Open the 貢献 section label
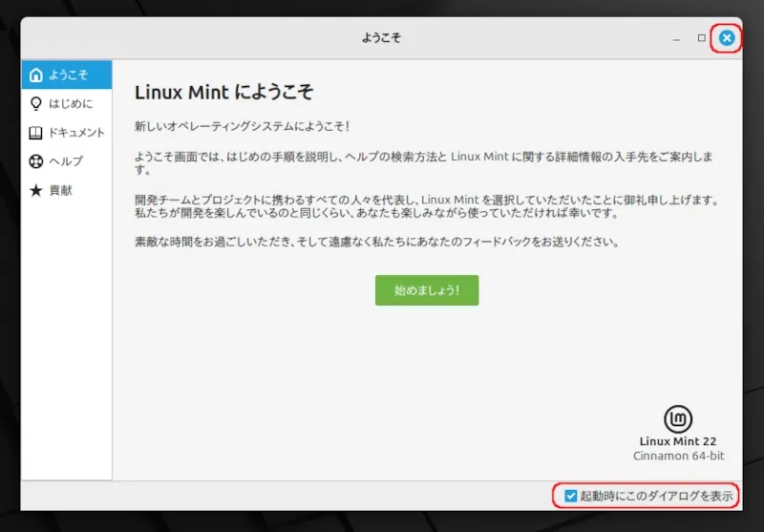Screen dimensions: 764x532 (61, 190)
